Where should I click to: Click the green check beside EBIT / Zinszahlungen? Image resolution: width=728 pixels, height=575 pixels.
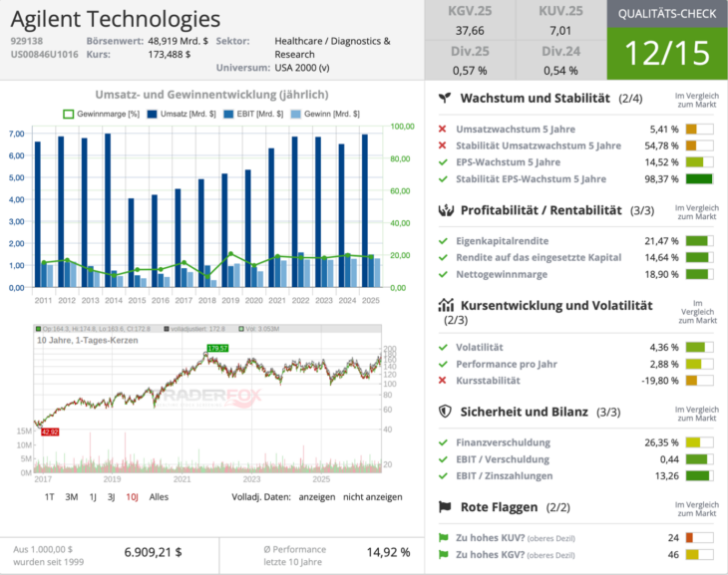(x=443, y=476)
